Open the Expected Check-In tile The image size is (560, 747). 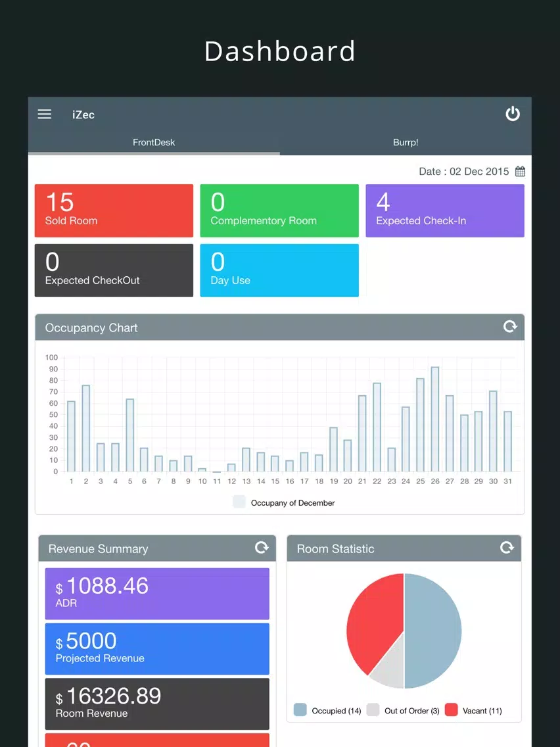point(445,210)
